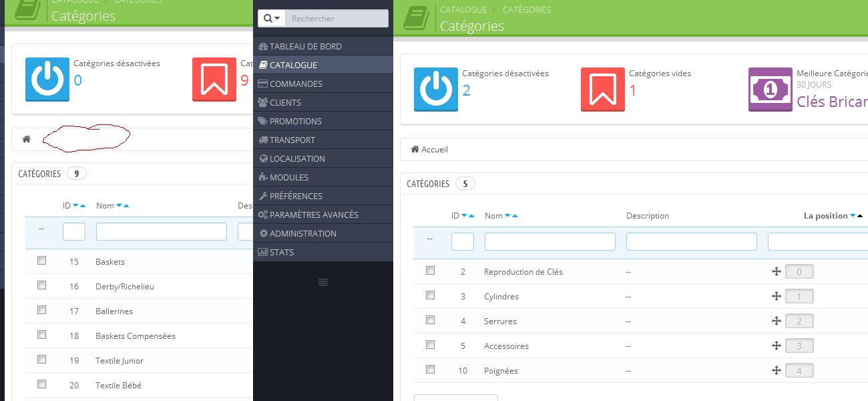Image resolution: width=868 pixels, height=401 pixels.
Task: Click Description filter field in right window
Action: pyautogui.click(x=692, y=241)
